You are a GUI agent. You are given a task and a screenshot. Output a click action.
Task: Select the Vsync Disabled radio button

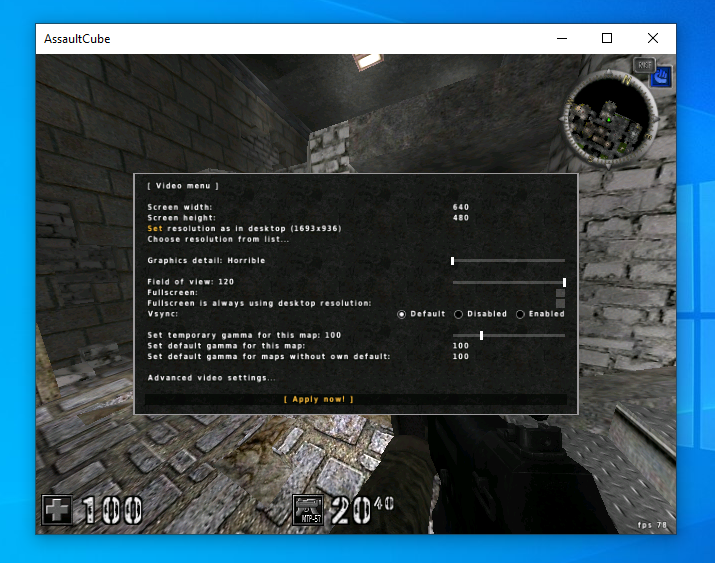[x=459, y=314]
